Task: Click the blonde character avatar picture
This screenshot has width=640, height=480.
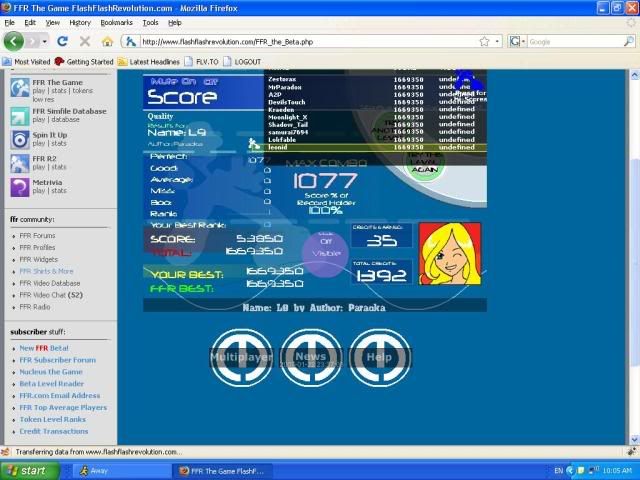Action: (450, 254)
